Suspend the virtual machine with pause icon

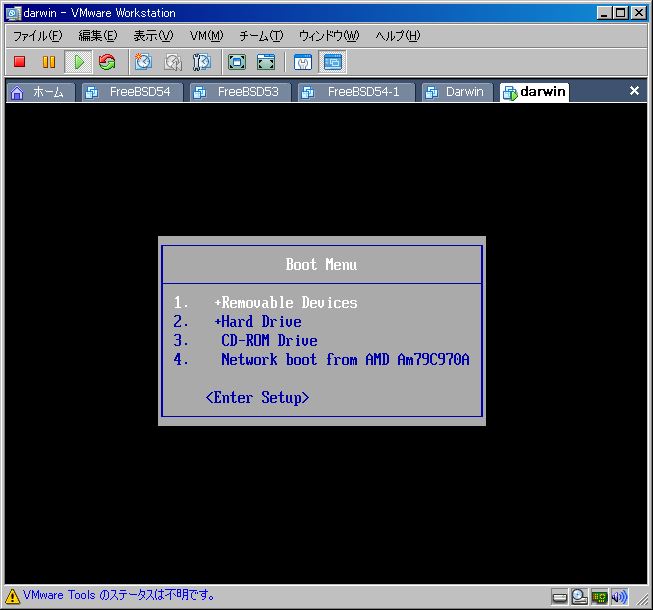[49, 62]
